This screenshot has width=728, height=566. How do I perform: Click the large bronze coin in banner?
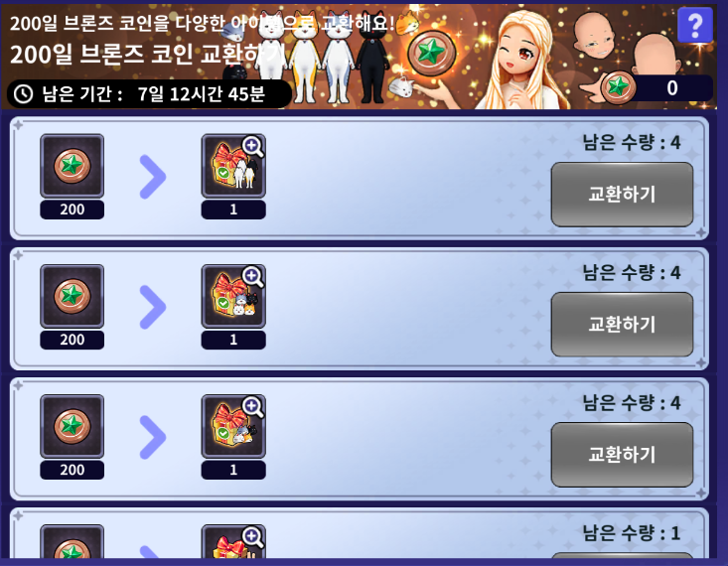tap(432, 53)
